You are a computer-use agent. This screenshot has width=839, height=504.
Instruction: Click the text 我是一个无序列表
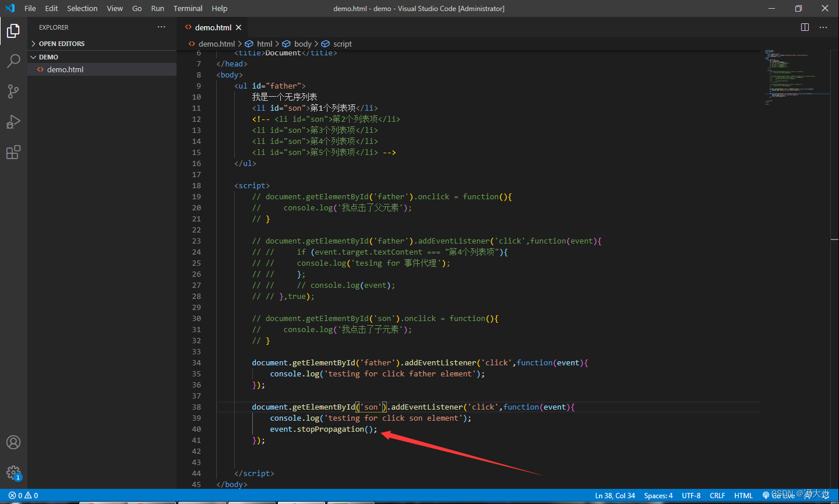285,97
